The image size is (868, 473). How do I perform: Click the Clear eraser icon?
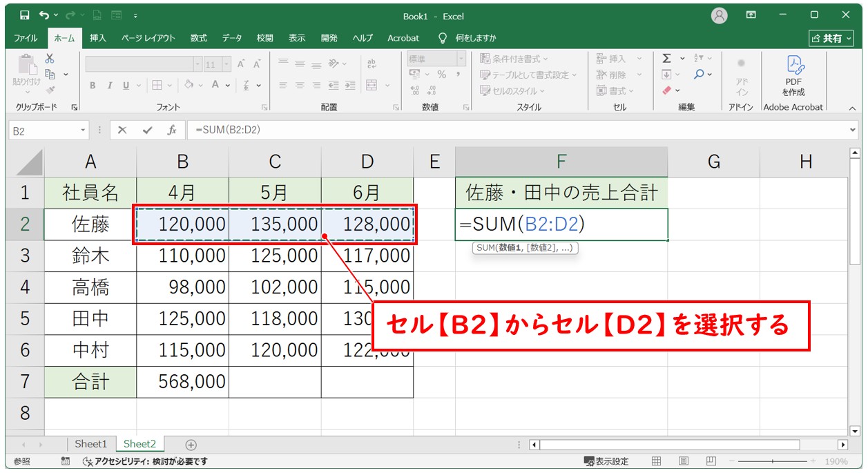coord(666,90)
